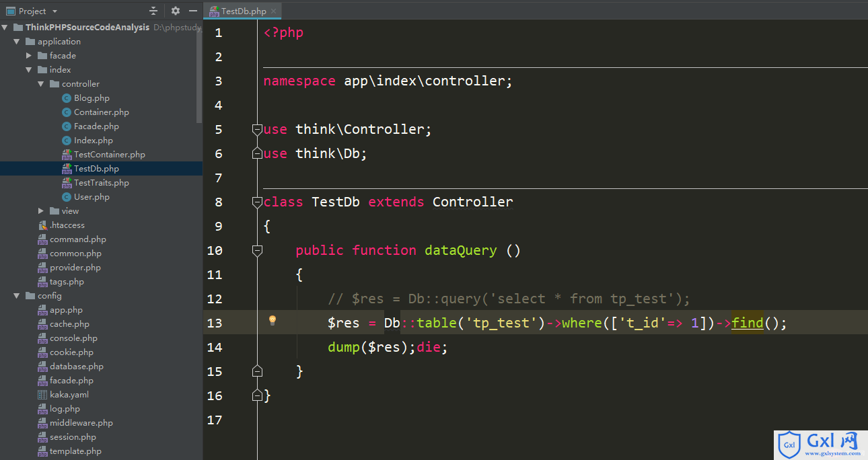Click the dataQuery function name
The height and width of the screenshot is (460, 868).
[x=461, y=250]
